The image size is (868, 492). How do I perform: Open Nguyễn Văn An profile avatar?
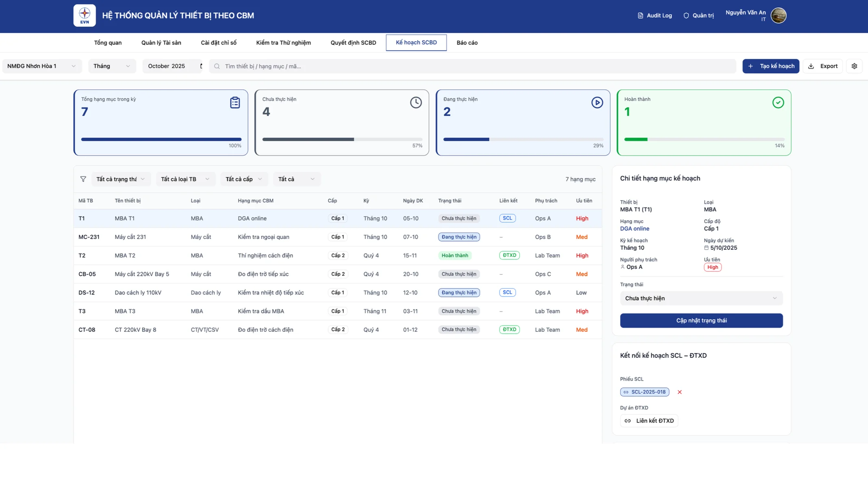coord(778,15)
